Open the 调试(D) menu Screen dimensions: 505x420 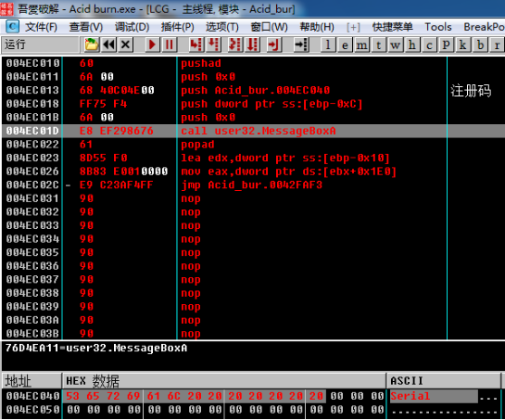[x=133, y=27]
